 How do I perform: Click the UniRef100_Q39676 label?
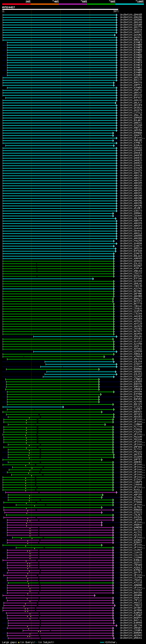pyautogui.click(x=131, y=253)
